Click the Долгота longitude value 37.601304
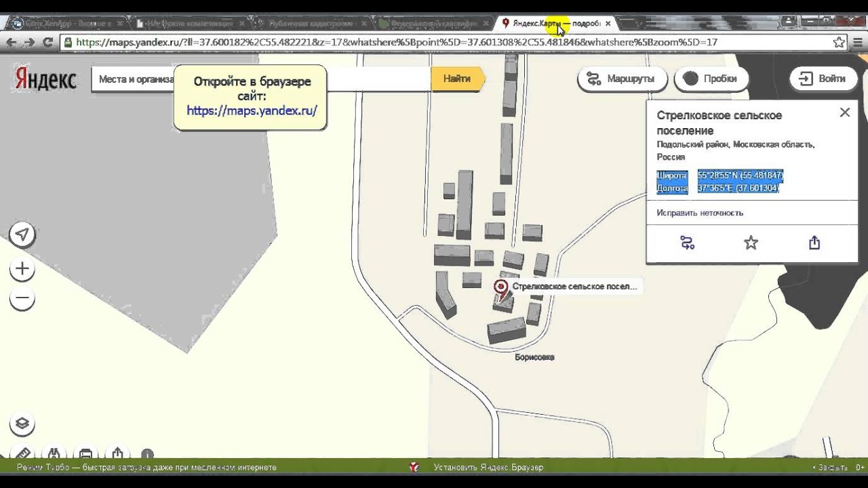 738,188
